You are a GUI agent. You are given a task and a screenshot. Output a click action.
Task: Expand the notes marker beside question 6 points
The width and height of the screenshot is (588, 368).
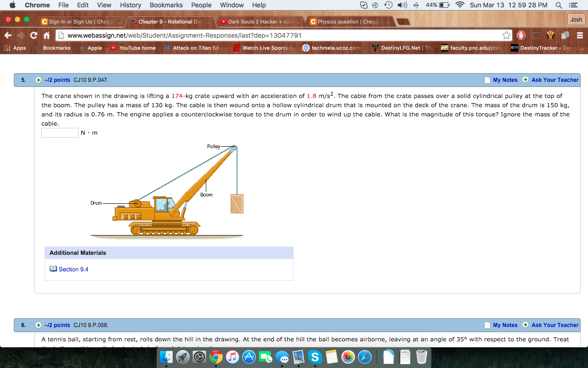[x=39, y=325]
